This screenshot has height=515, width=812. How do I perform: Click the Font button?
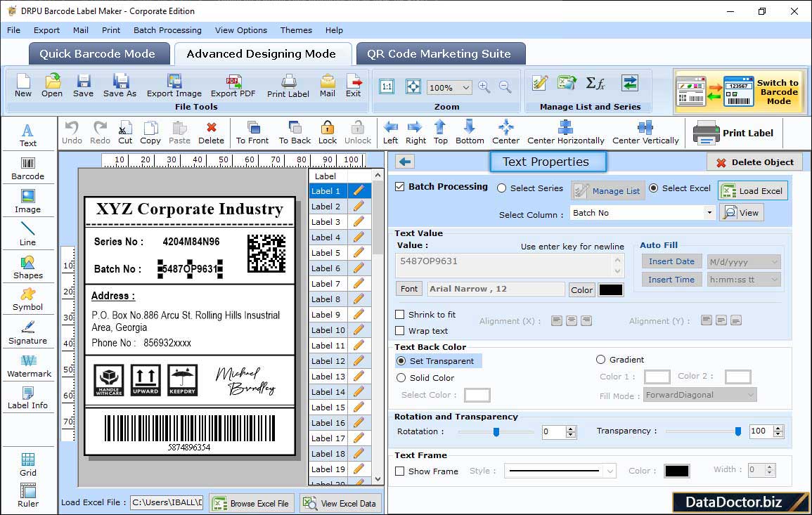coord(409,289)
